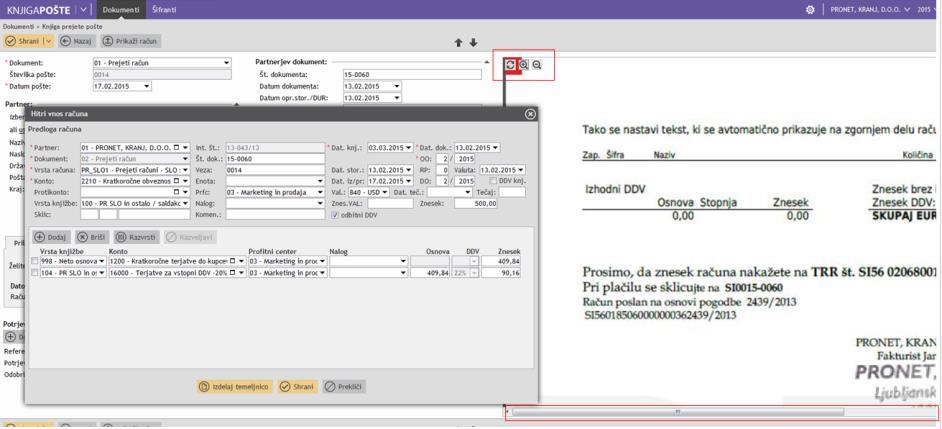
Task: Click the Shrani button in top toolbar
Action: [x=23, y=41]
